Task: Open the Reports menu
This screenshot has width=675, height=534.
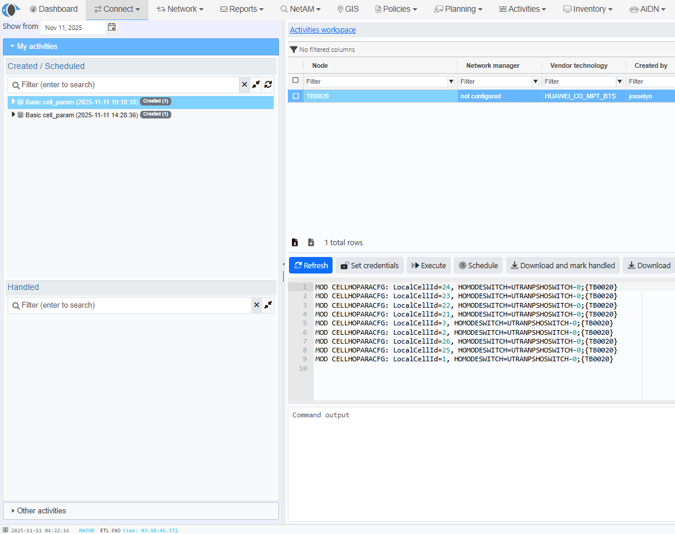Action: [242, 9]
